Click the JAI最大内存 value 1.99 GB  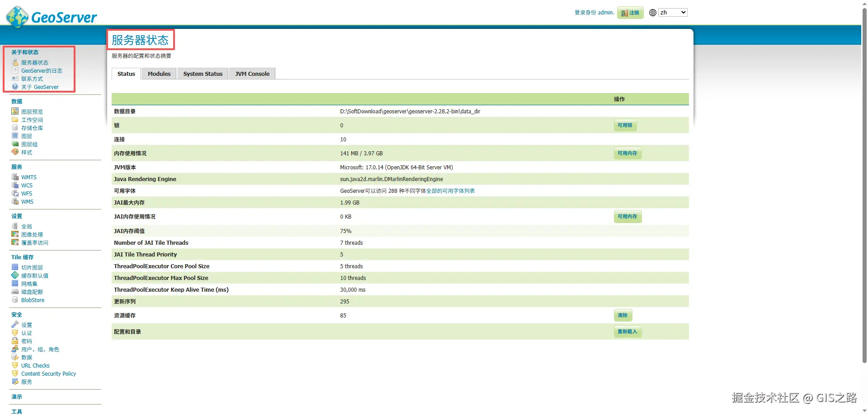click(x=350, y=203)
